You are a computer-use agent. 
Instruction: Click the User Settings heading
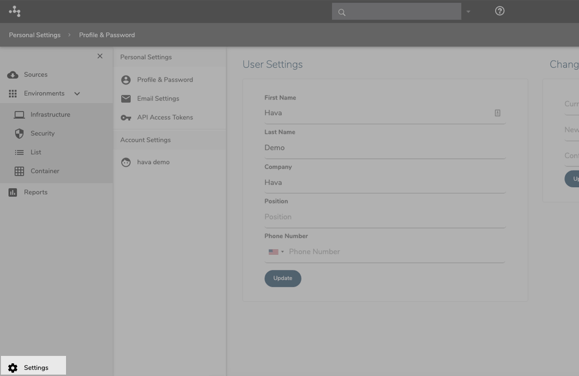[273, 64]
